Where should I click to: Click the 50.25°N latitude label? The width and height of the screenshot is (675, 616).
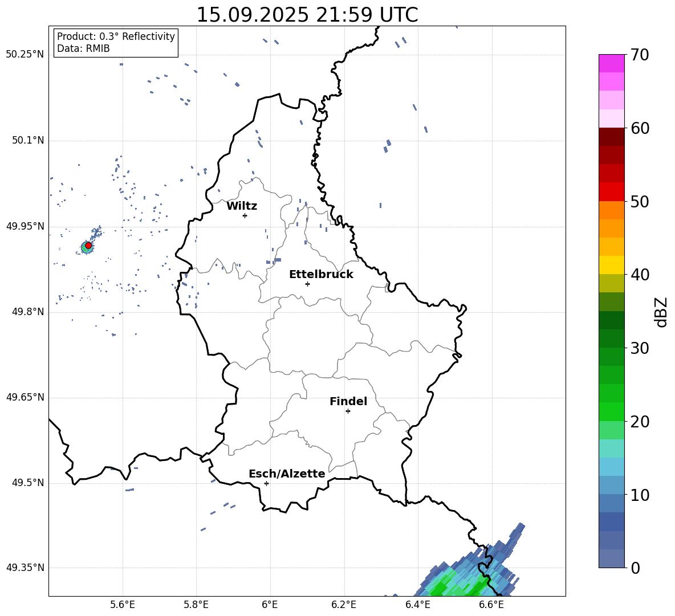click(x=25, y=55)
